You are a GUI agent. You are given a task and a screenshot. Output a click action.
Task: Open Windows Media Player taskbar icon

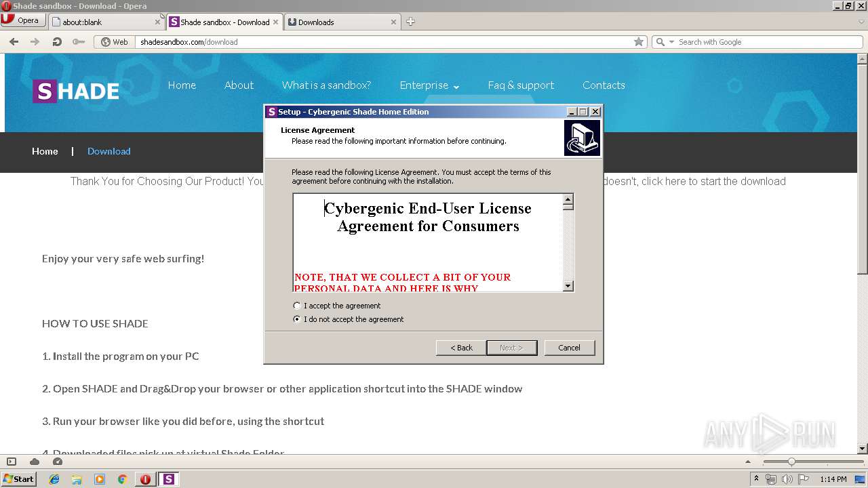pos(100,479)
